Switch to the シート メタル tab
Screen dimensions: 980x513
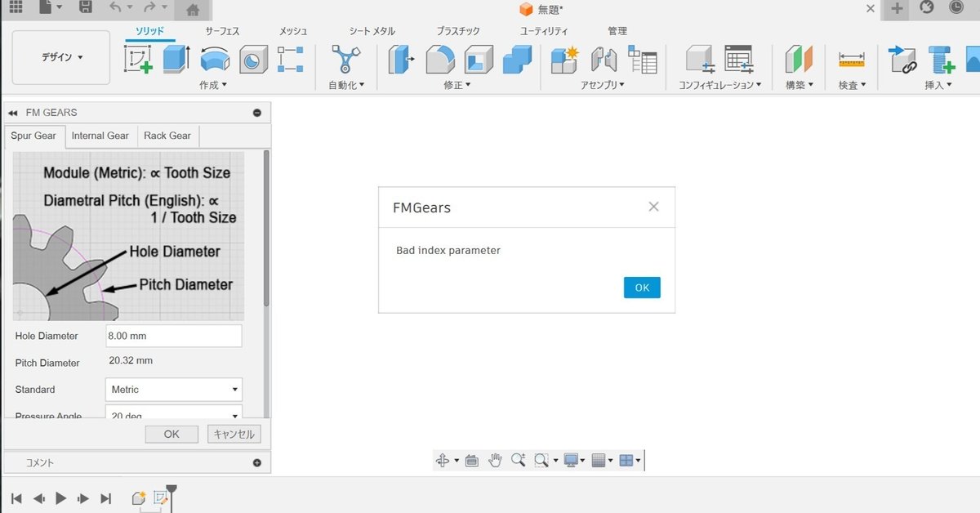click(372, 31)
